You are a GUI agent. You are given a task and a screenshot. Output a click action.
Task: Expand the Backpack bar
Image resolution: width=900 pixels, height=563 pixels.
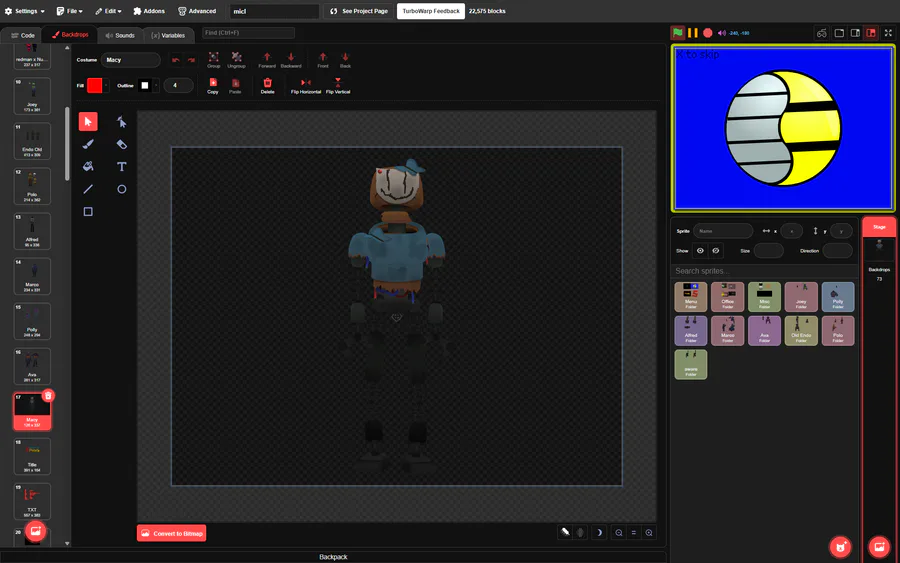pyautogui.click(x=333, y=557)
